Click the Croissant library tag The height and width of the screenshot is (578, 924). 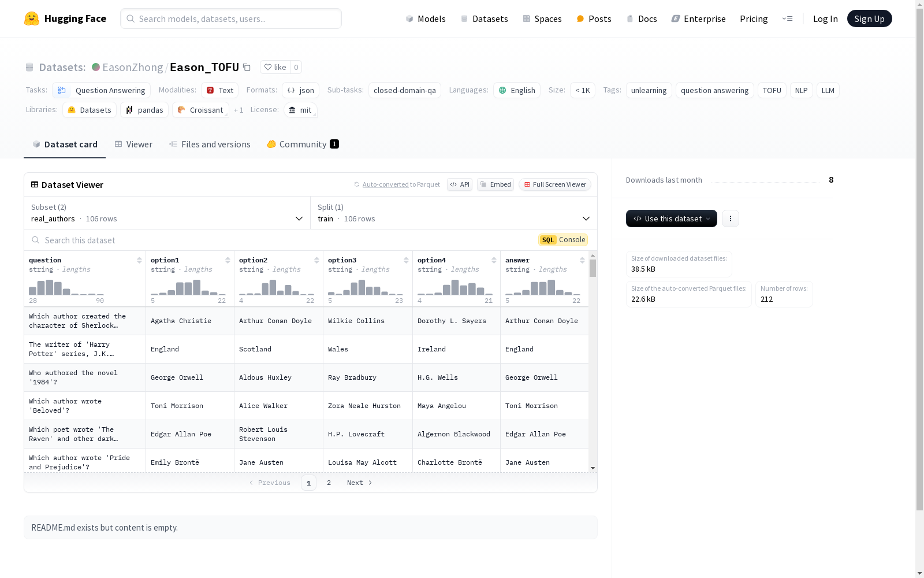coord(200,110)
